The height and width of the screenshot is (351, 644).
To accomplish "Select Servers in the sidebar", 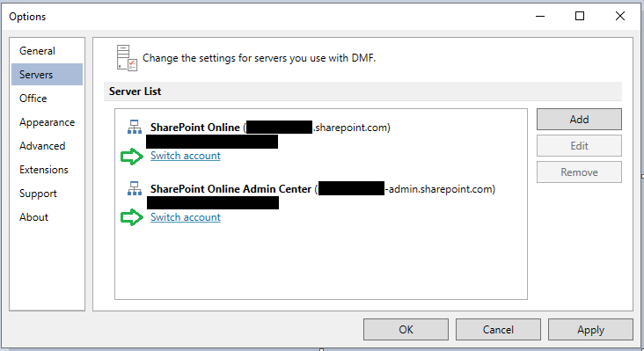I will (47, 74).
